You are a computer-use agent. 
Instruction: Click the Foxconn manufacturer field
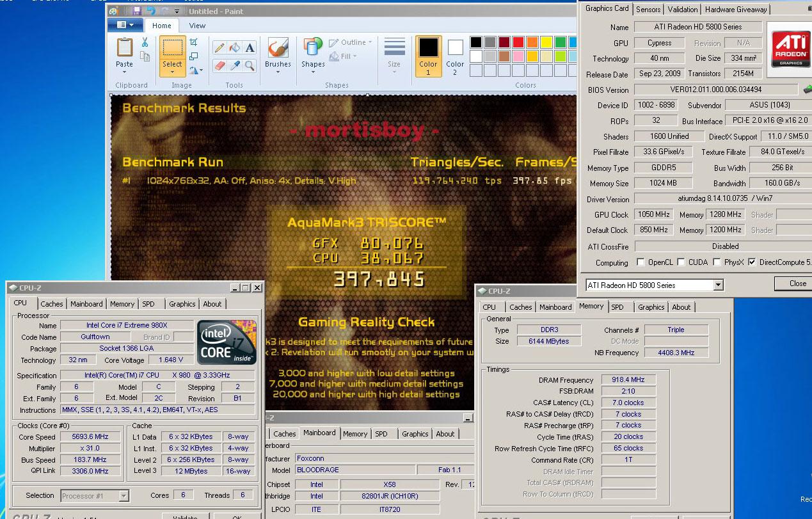pyautogui.click(x=385, y=458)
